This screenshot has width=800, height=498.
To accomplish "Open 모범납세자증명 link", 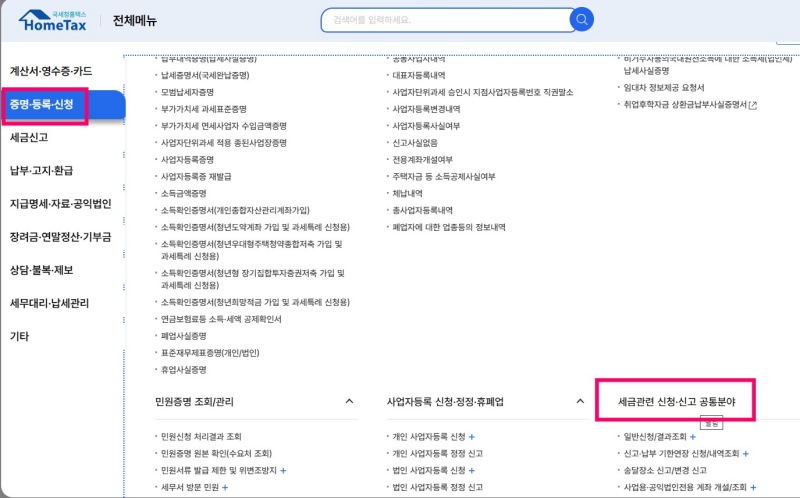I will [x=187, y=92].
